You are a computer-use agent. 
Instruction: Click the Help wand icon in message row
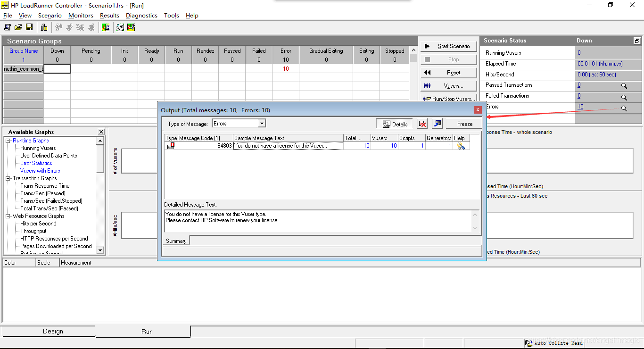point(461,146)
